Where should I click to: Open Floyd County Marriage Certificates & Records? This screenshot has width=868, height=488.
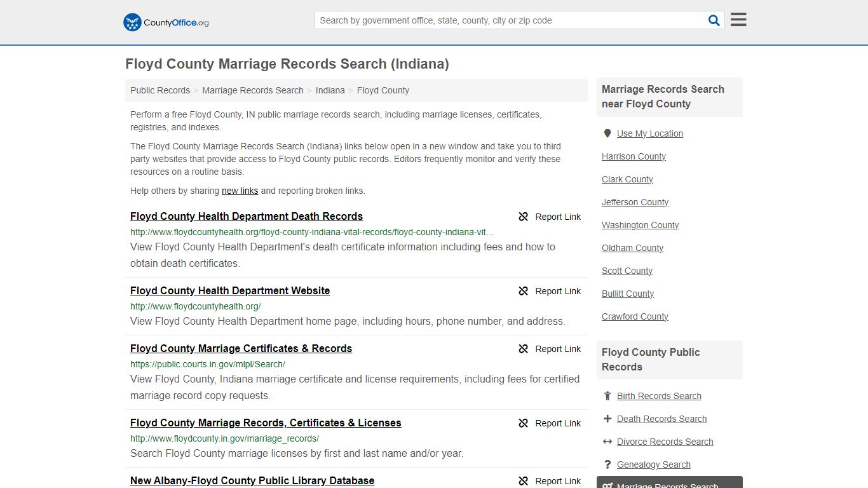tap(241, 349)
